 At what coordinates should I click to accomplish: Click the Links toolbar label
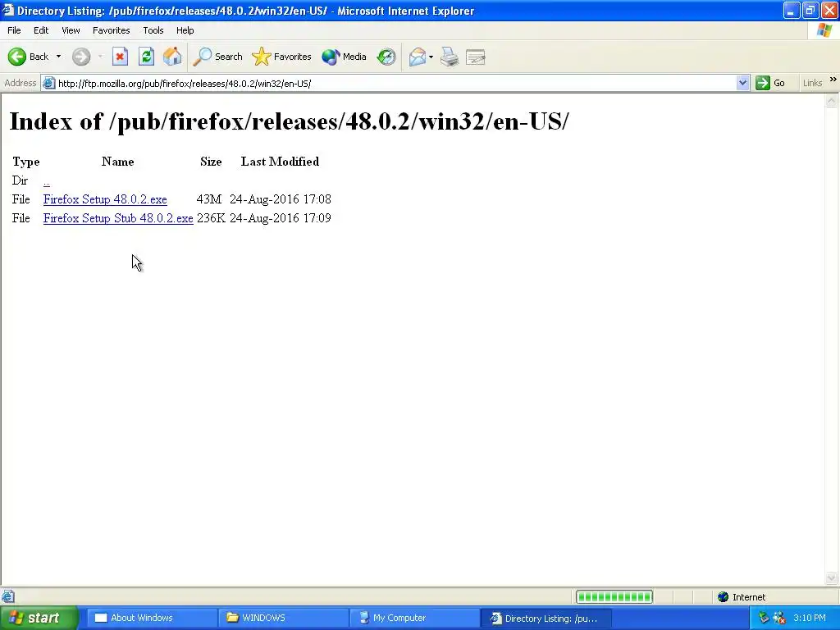[x=812, y=83]
